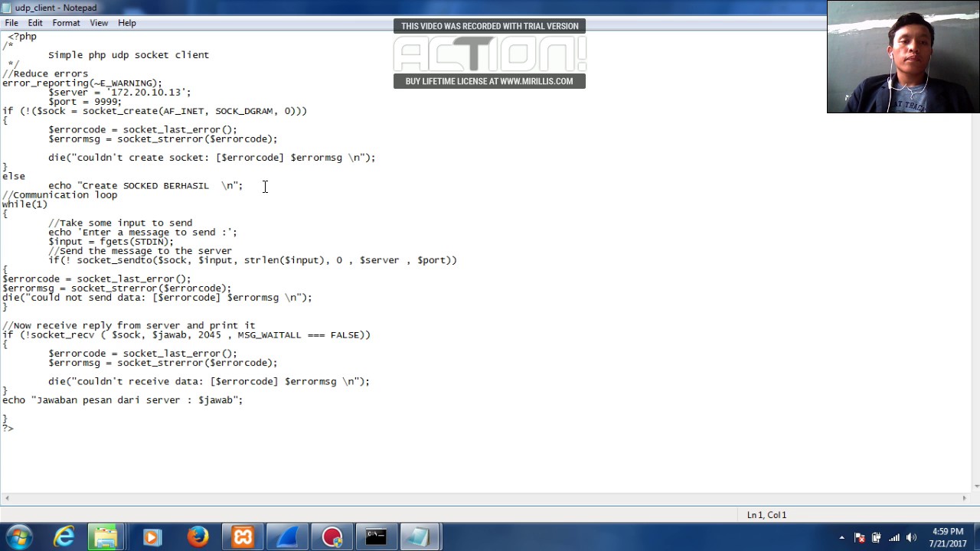Click the webcam video overlay
The width and height of the screenshot is (980, 551).
pos(903,57)
